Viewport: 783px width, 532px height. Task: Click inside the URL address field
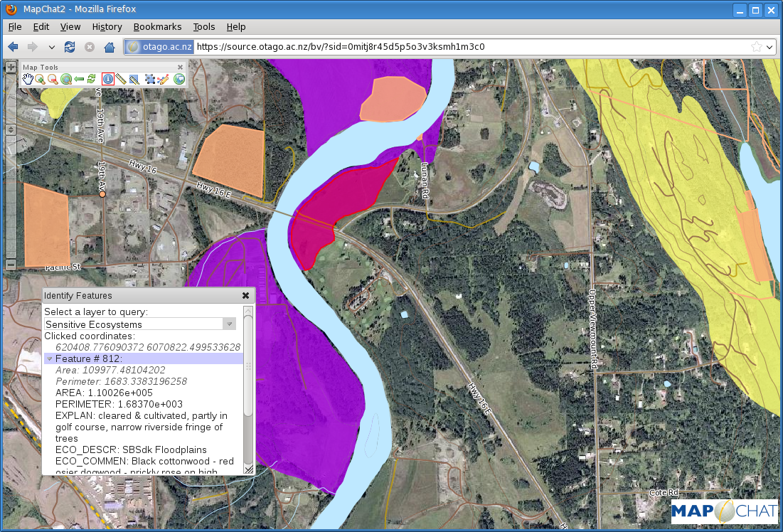[469, 46]
